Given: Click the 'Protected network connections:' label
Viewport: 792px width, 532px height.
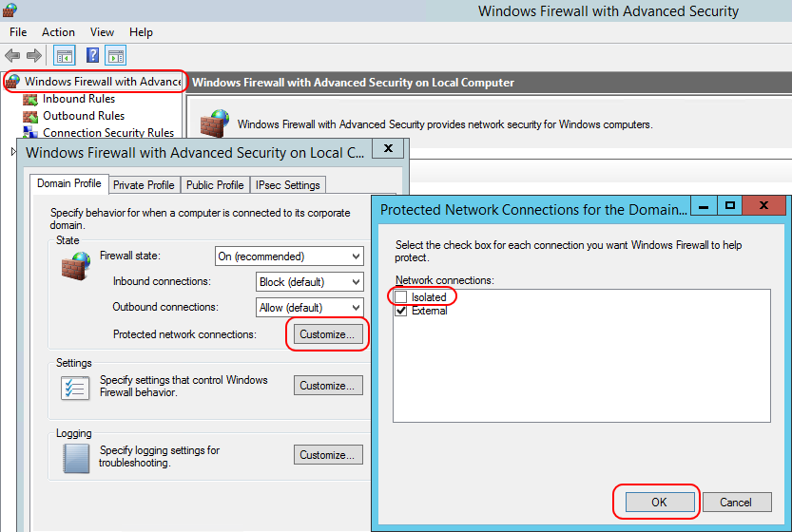Looking at the screenshot, I should click(184, 334).
